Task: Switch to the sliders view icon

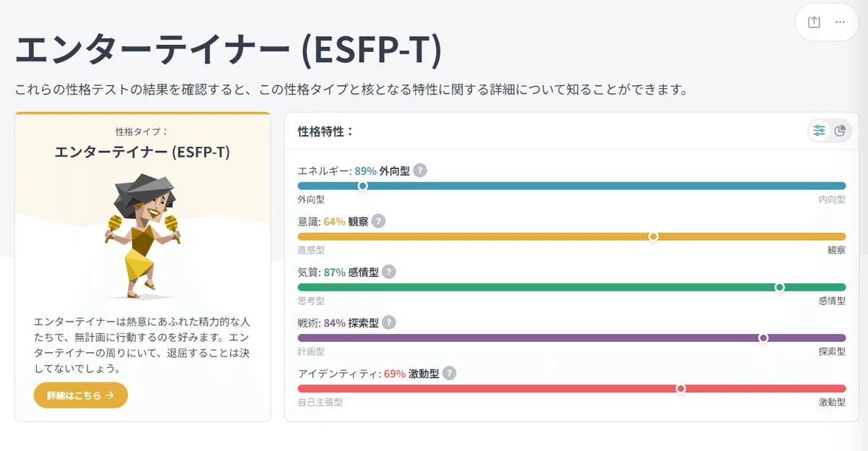Action: pyautogui.click(x=820, y=131)
